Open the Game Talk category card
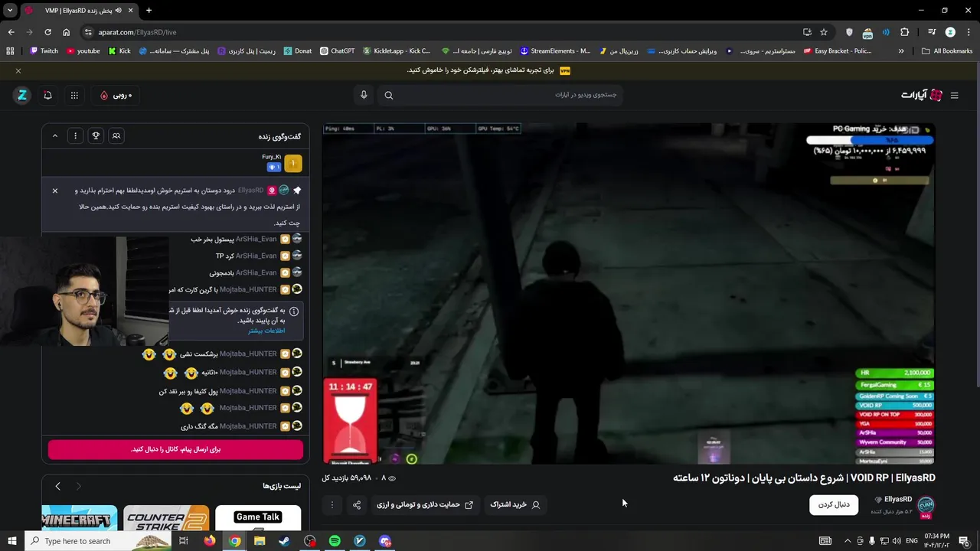This screenshot has height=551, width=980. [258, 518]
